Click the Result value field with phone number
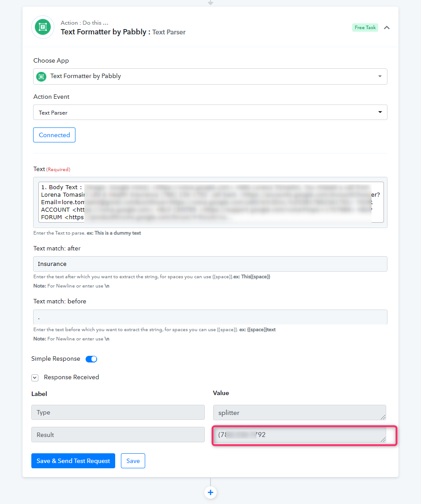 [x=300, y=435]
